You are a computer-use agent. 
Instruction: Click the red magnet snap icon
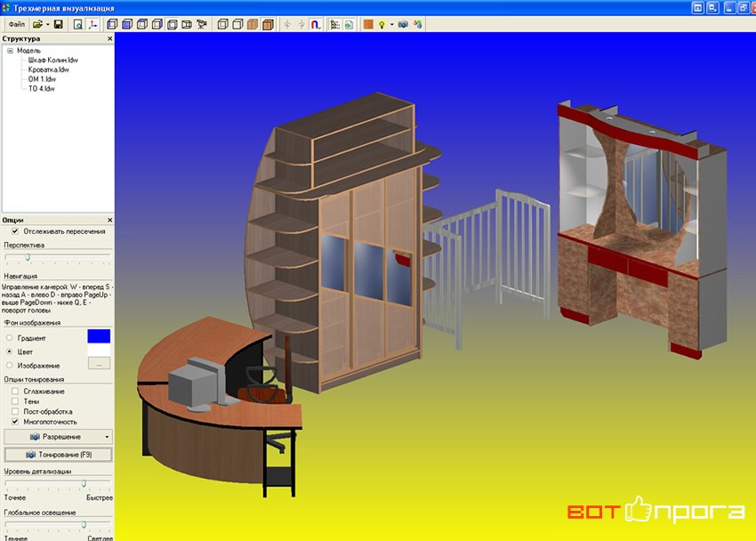tap(316, 24)
